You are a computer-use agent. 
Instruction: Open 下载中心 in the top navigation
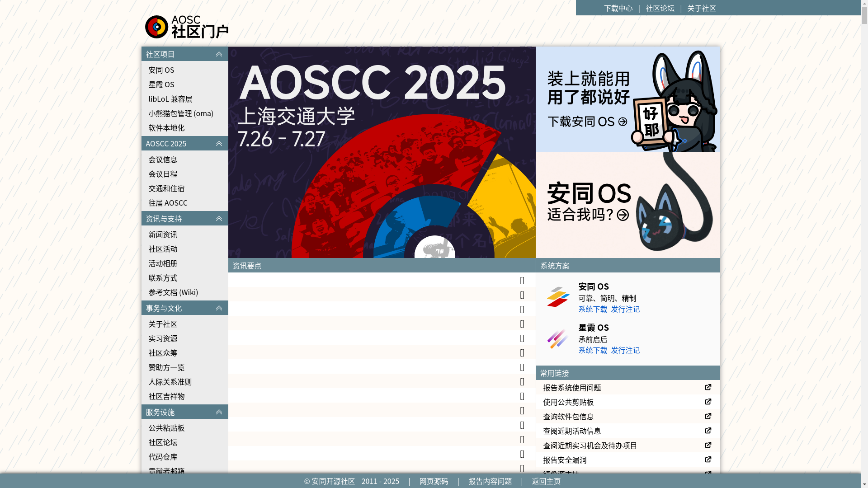[618, 8]
